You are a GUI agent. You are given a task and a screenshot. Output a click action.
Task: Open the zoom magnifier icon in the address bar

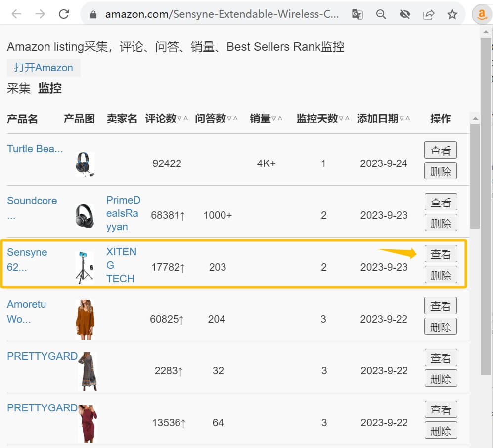381,14
